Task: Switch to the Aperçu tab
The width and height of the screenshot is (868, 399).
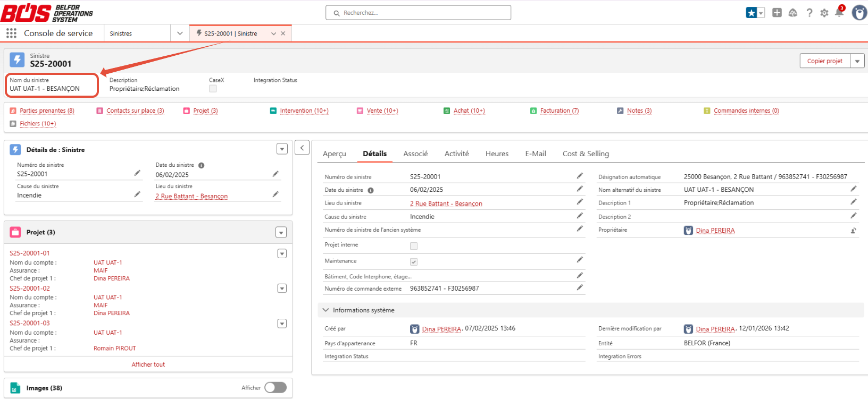Action: tap(334, 154)
